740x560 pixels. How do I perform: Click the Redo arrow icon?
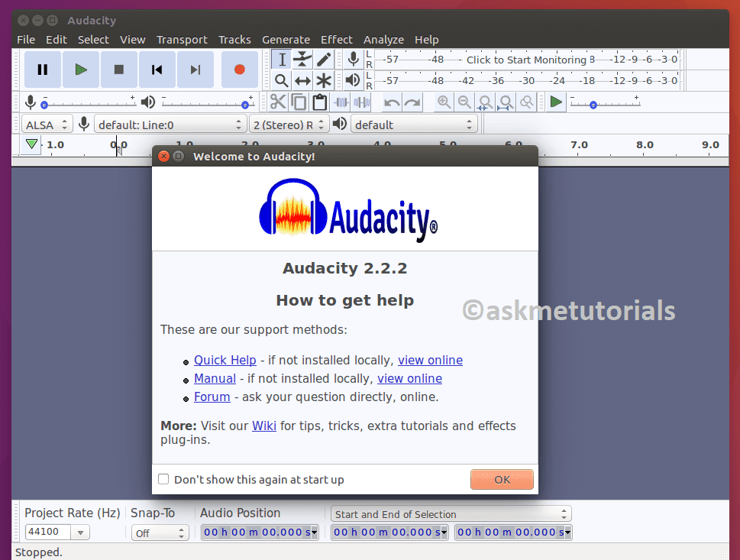click(412, 102)
